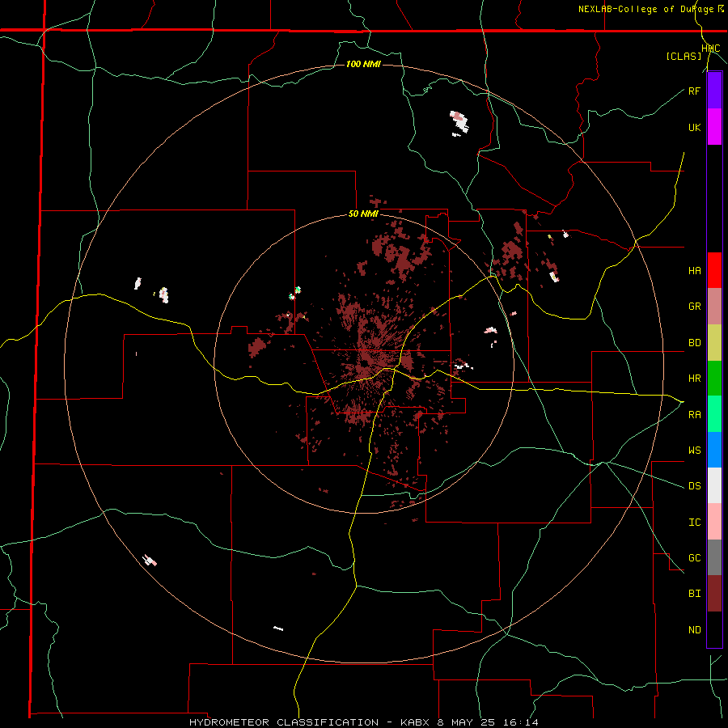This screenshot has width=728, height=728.
Task: Click the RF legend label text
Action: pyautogui.click(x=694, y=91)
